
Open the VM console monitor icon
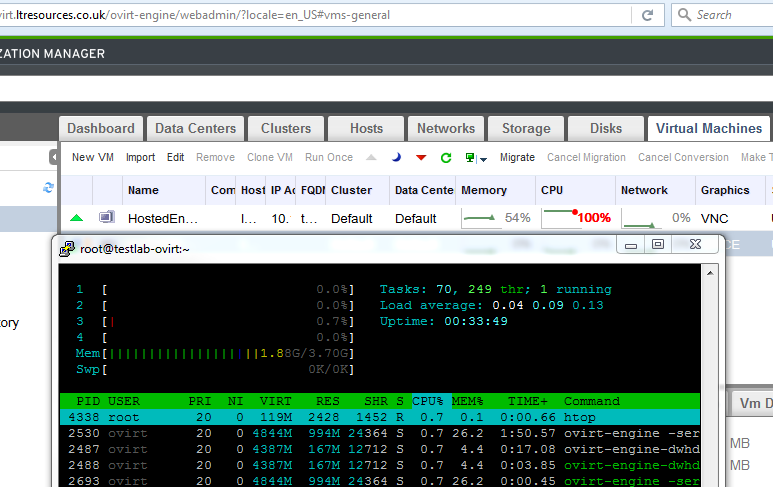point(469,158)
